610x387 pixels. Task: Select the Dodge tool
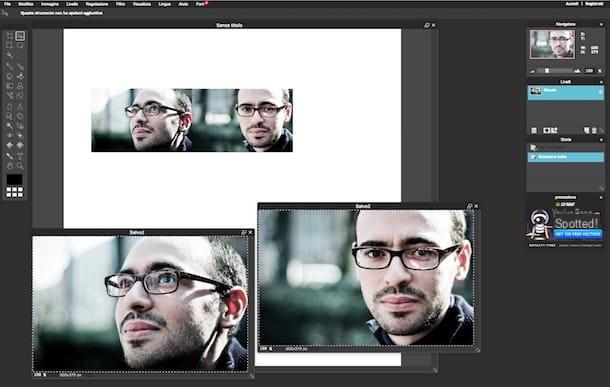coord(9,126)
